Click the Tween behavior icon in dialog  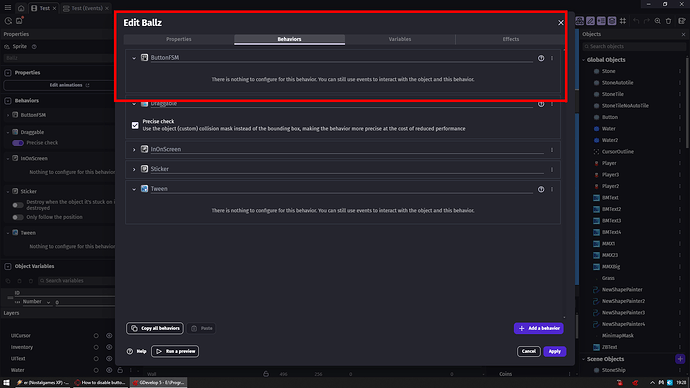[x=144, y=189]
